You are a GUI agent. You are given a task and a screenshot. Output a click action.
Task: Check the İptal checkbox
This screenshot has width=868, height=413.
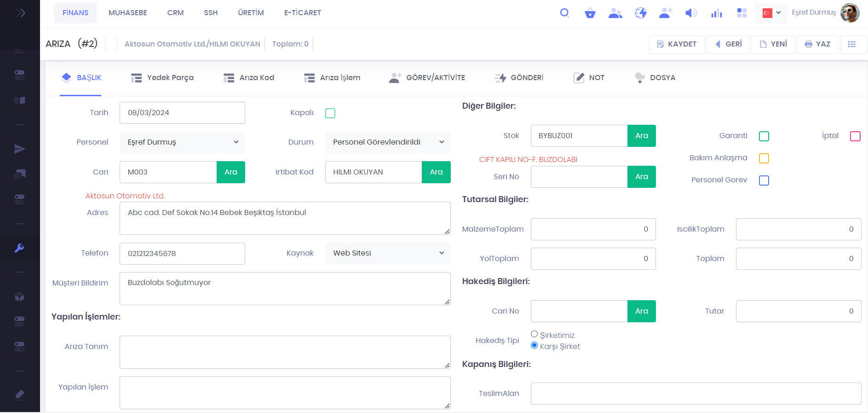coord(855,136)
